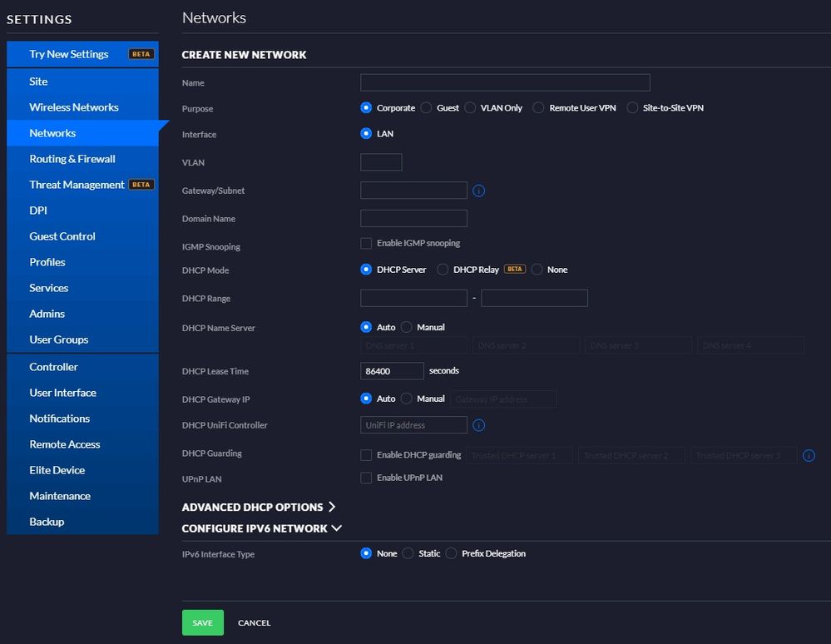This screenshot has height=644, width=831.
Task: Set DHCP Name Server to Manual
Action: coord(407,327)
